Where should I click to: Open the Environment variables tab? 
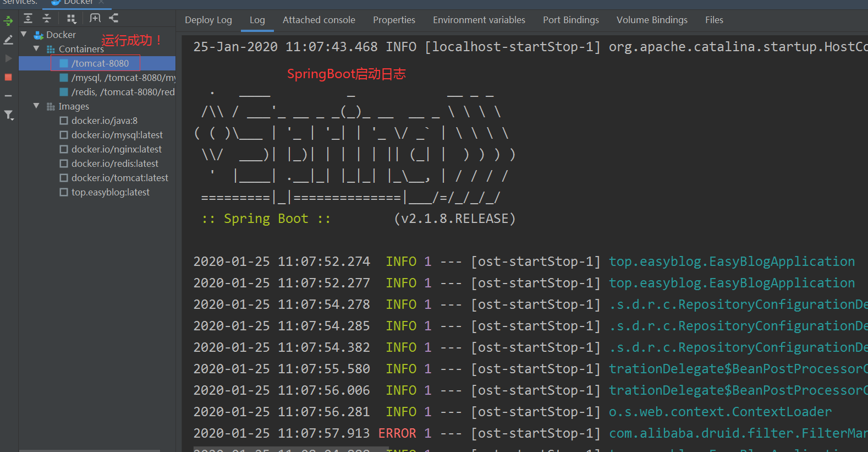click(479, 20)
